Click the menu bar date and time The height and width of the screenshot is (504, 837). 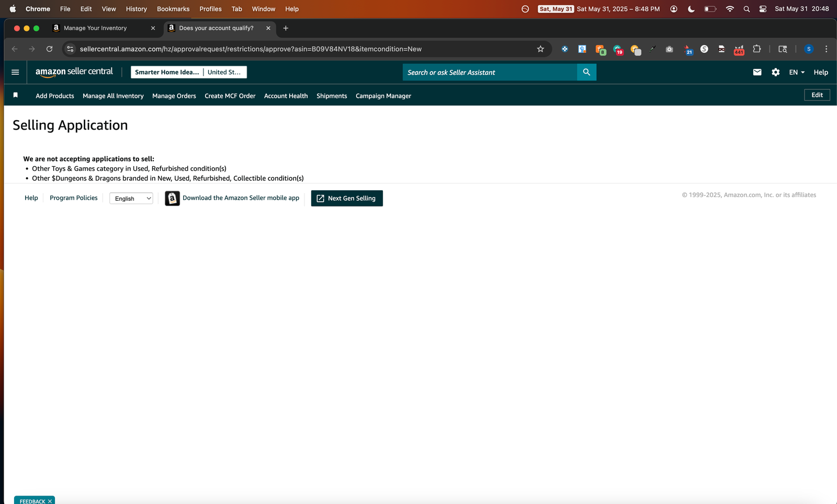tap(801, 9)
